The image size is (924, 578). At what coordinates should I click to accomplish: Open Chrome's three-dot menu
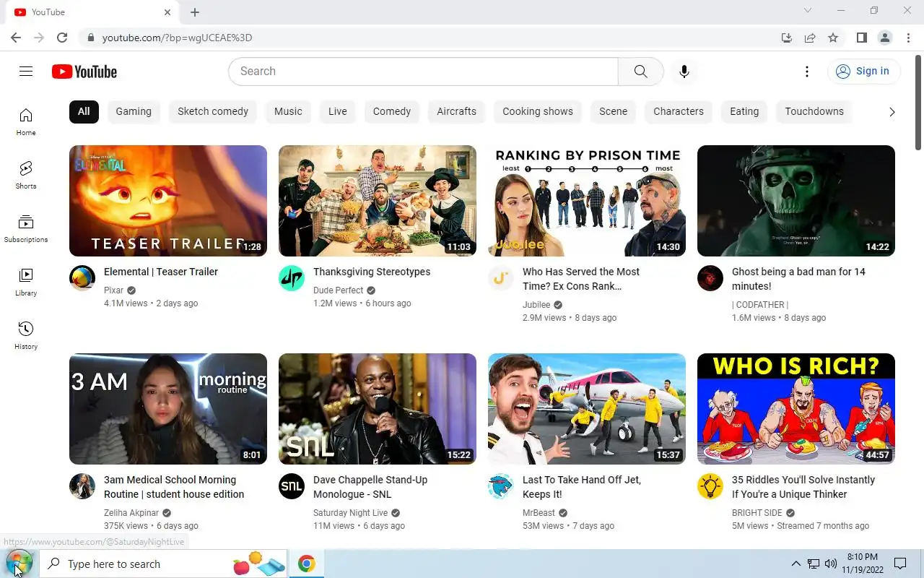(907, 38)
